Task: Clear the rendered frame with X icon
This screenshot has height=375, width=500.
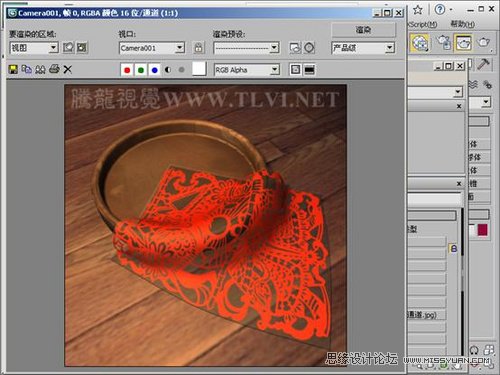Action: 68,69
